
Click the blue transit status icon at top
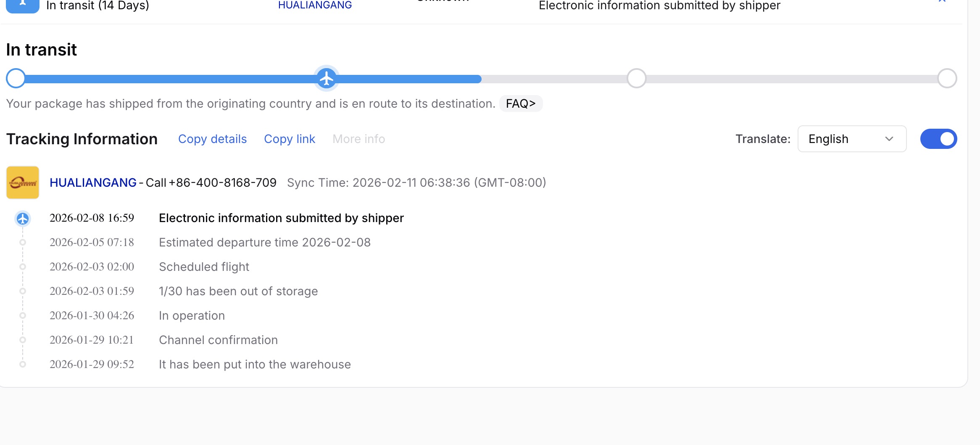point(23,5)
